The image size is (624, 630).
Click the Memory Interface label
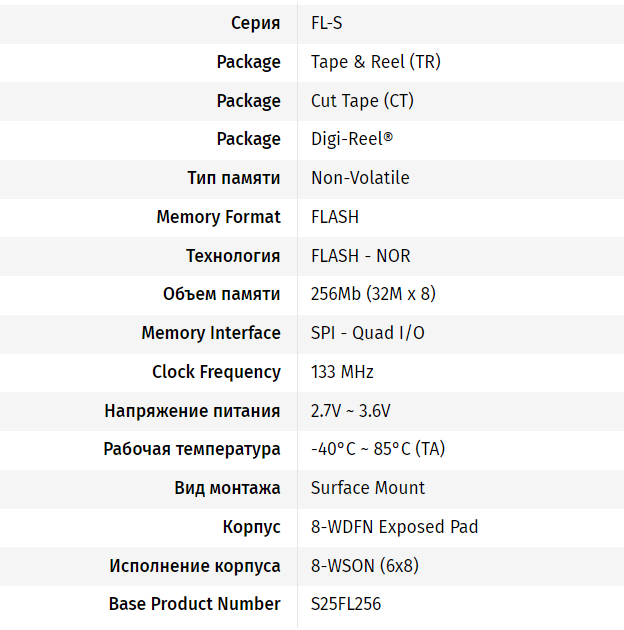coord(211,333)
